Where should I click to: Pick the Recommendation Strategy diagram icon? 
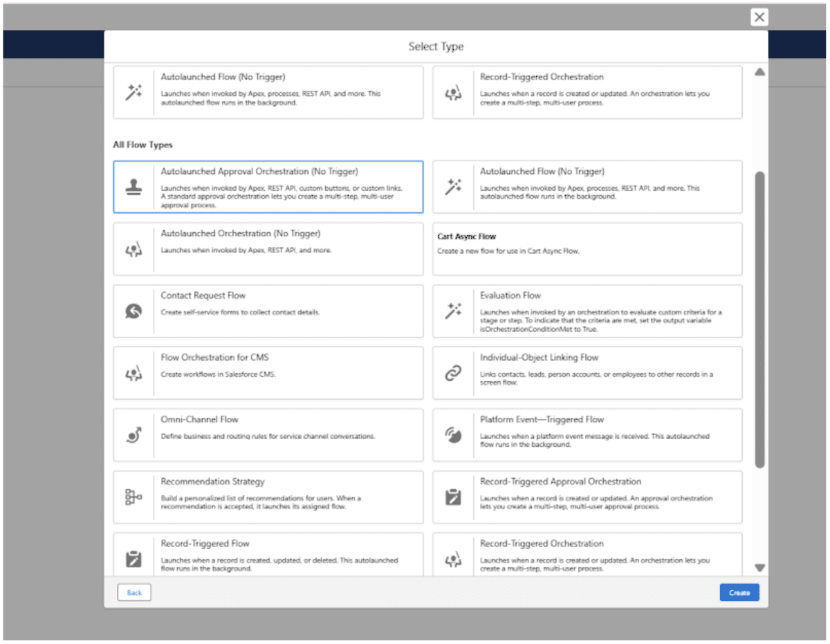coord(133,497)
